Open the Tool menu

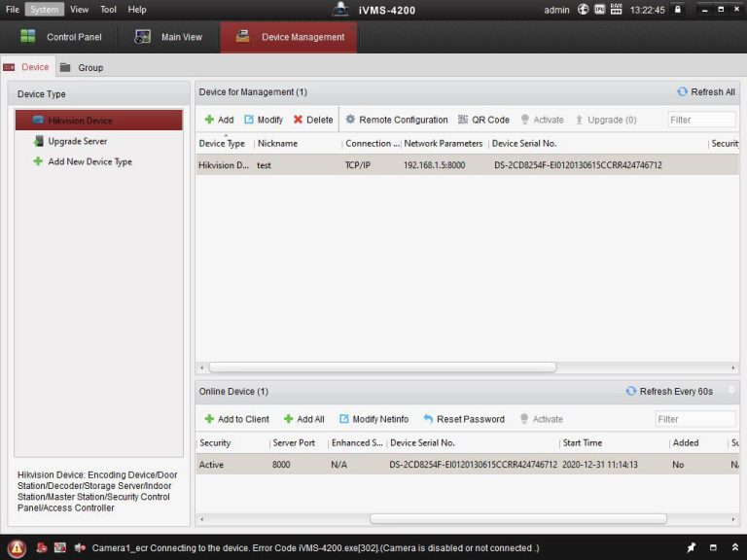[108, 9]
